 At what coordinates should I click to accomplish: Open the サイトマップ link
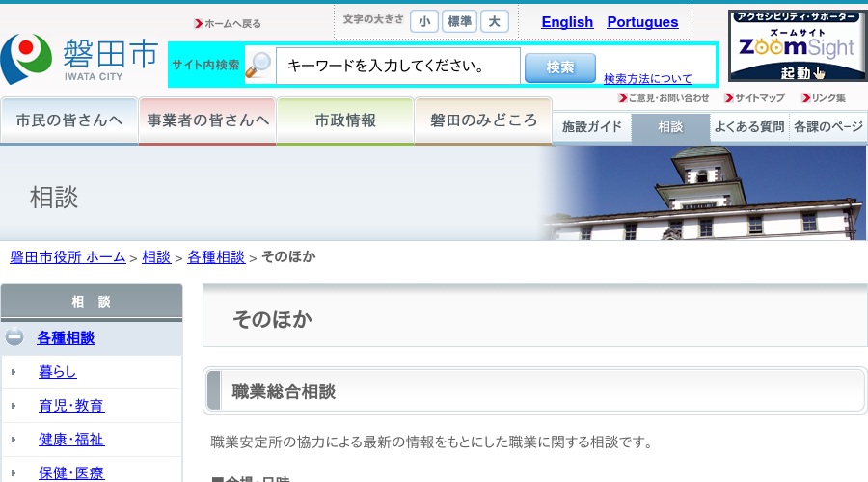coord(759,98)
